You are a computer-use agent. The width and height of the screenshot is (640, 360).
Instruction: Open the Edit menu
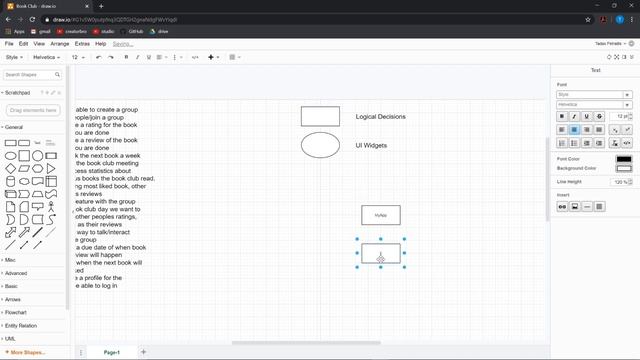point(23,44)
